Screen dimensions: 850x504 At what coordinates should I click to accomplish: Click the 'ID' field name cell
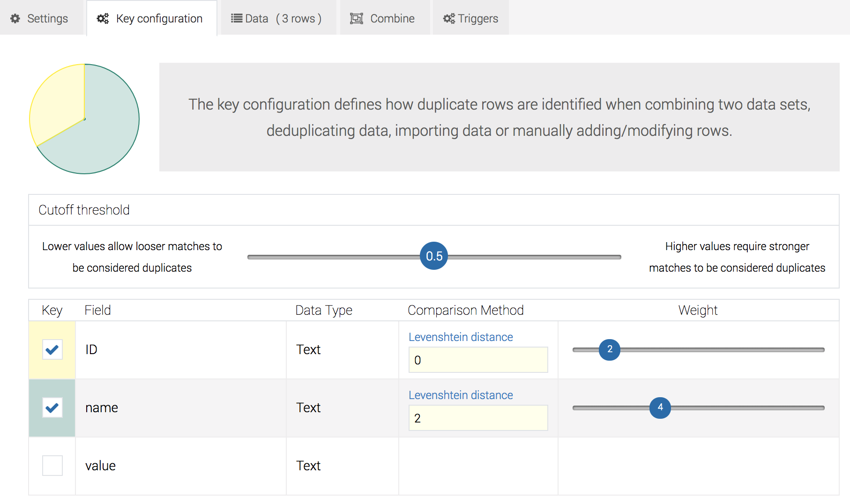[x=180, y=349]
